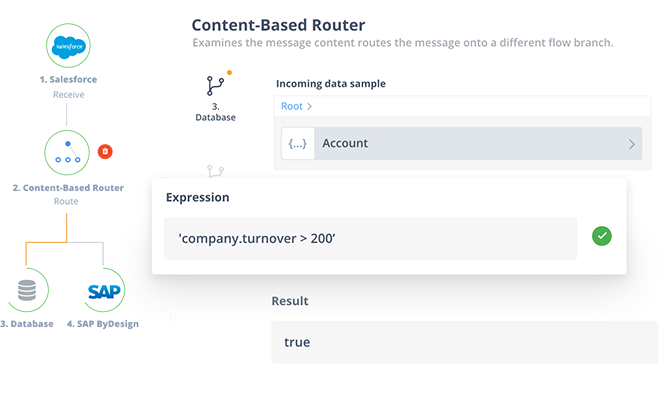670x397 pixels.
Task: Click the '3. Database' flow step label
Action: click(27, 323)
